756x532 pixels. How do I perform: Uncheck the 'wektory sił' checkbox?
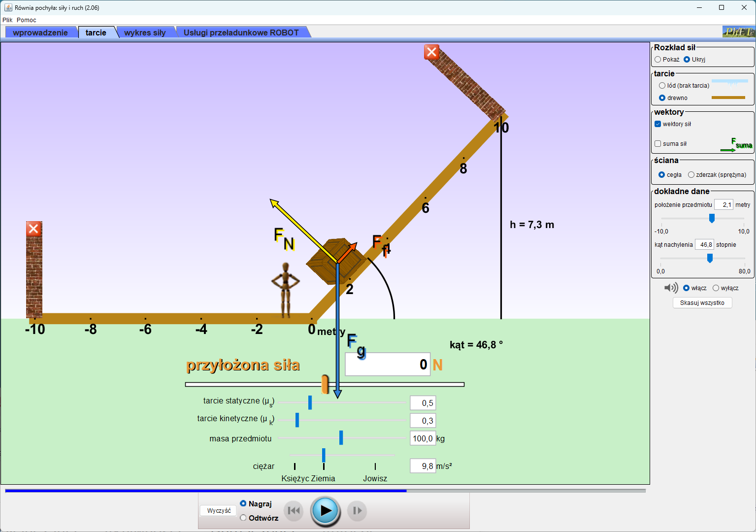point(658,124)
